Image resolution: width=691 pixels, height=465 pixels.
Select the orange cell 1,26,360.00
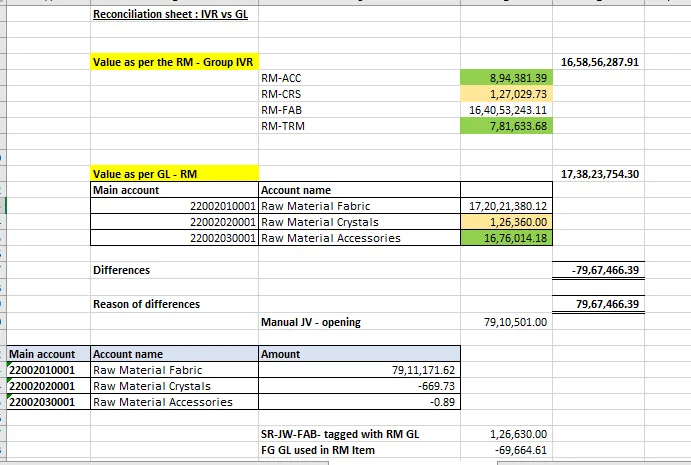pyautogui.click(x=506, y=222)
